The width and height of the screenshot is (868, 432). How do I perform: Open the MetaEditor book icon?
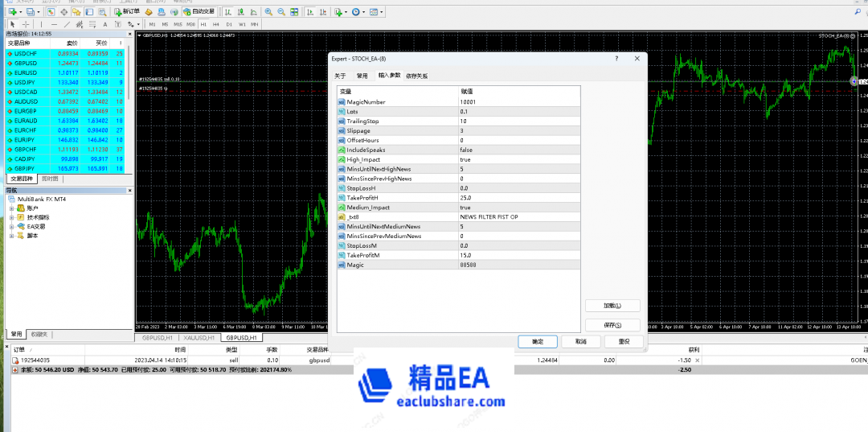pos(149,11)
